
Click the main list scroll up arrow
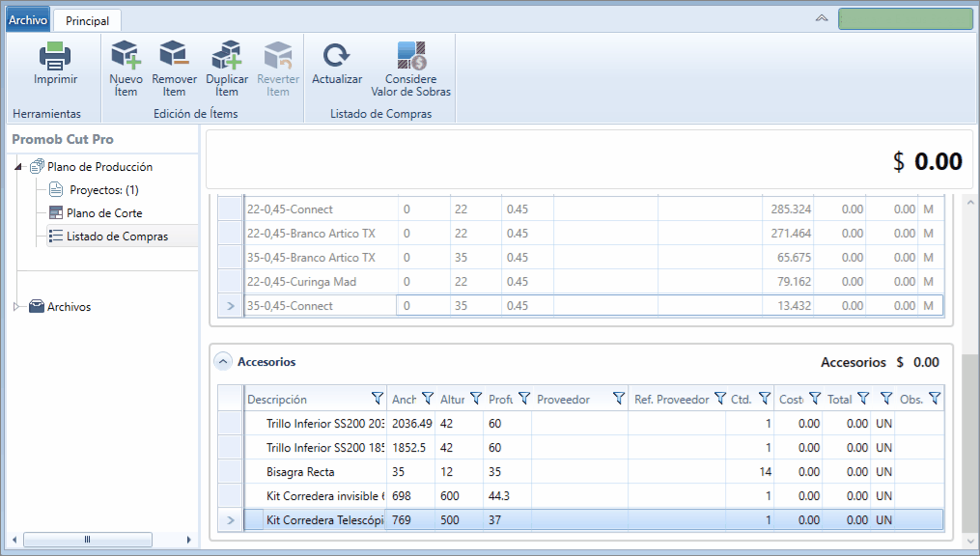coord(970,203)
